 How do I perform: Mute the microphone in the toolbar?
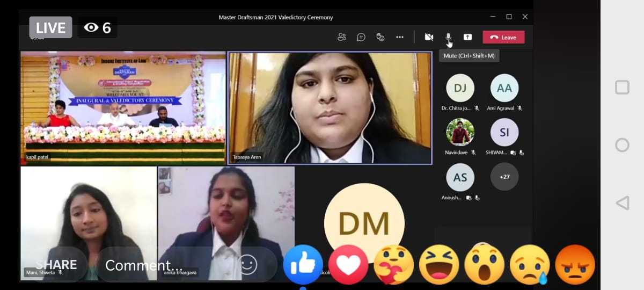(448, 37)
